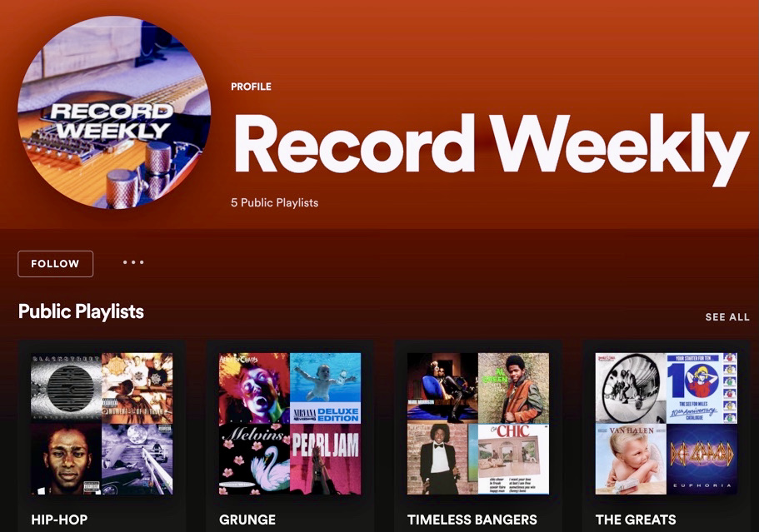Click the Melvins album art tile
The width and height of the screenshot is (759, 532).
255,460
